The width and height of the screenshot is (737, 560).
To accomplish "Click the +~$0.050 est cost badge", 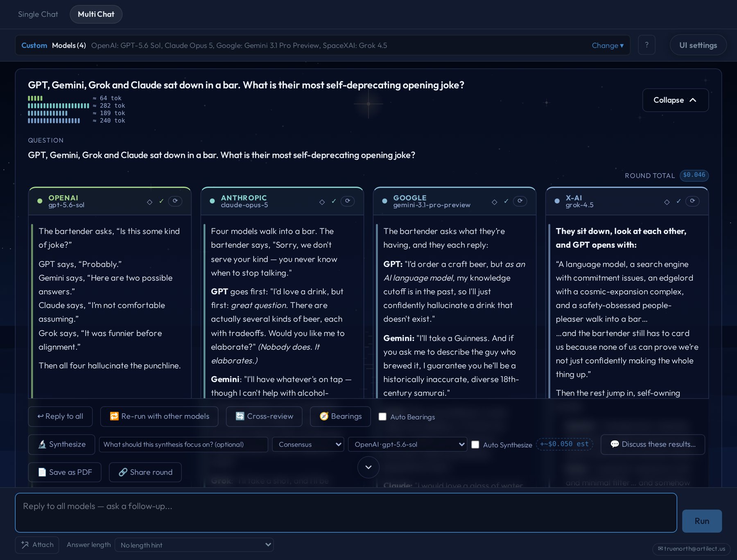I will click(x=564, y=444).
